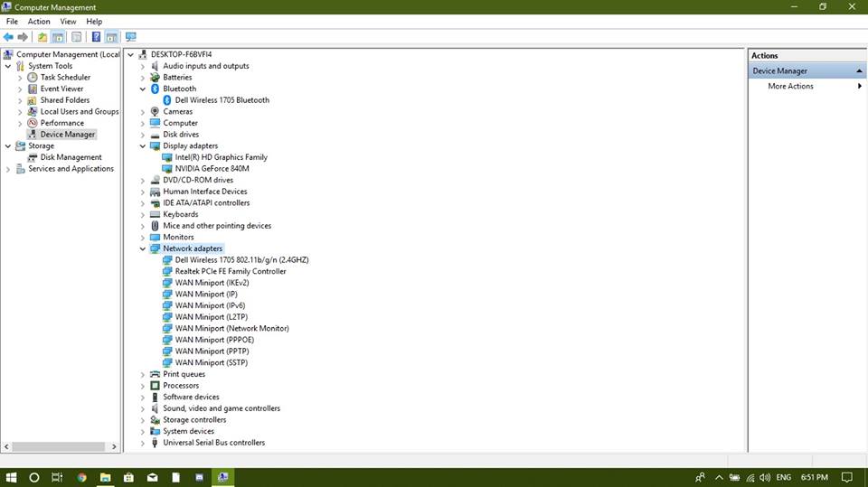
Task: Click the Up one level folder icon
Action: 42,37
